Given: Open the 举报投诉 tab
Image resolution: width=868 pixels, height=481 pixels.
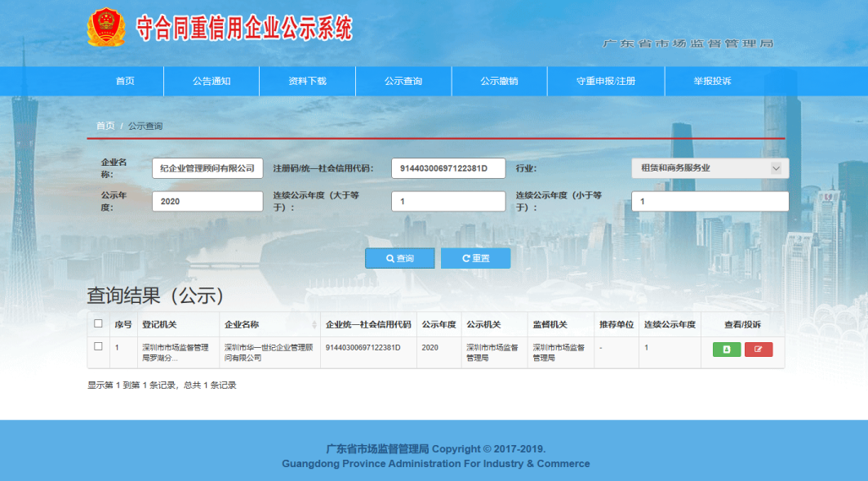Looking at the screenshot, I should (714, 81).
